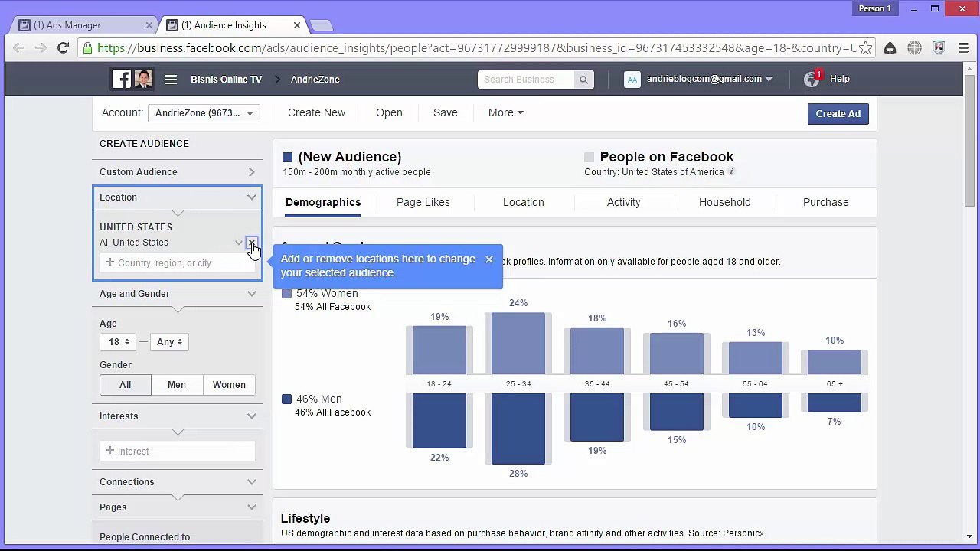Click the Create Ad button

pyautogui.click(x=838, y=114)
